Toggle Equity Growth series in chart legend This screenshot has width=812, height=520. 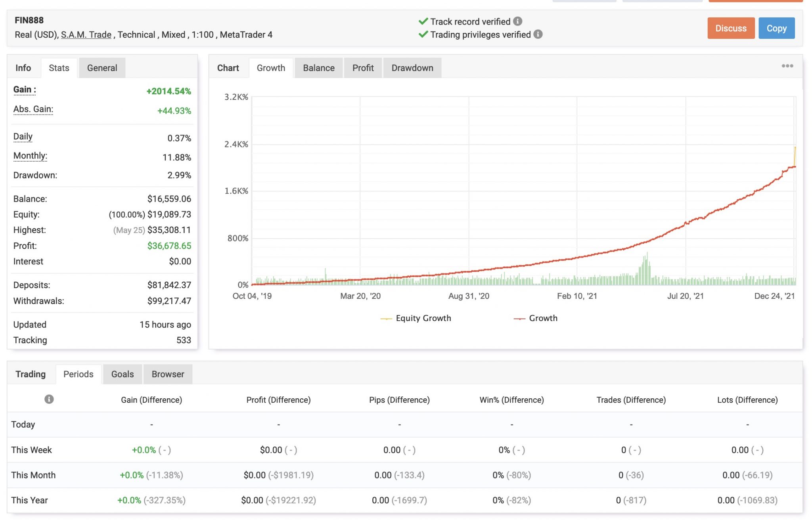[x=416, y=318]
